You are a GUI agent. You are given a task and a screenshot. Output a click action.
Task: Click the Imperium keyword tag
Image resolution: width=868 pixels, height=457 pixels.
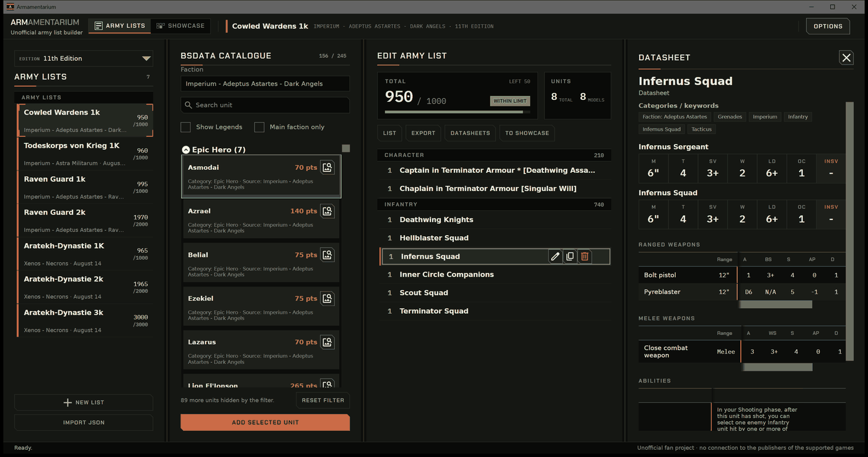[764, 117]
